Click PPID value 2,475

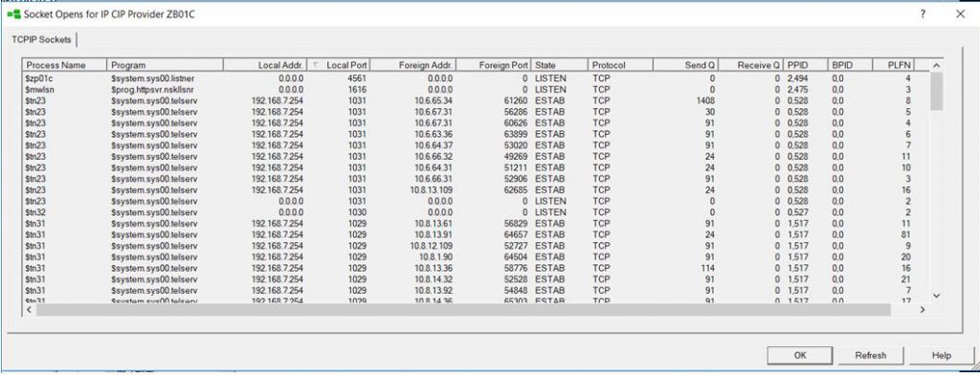(x=798, y=90)
